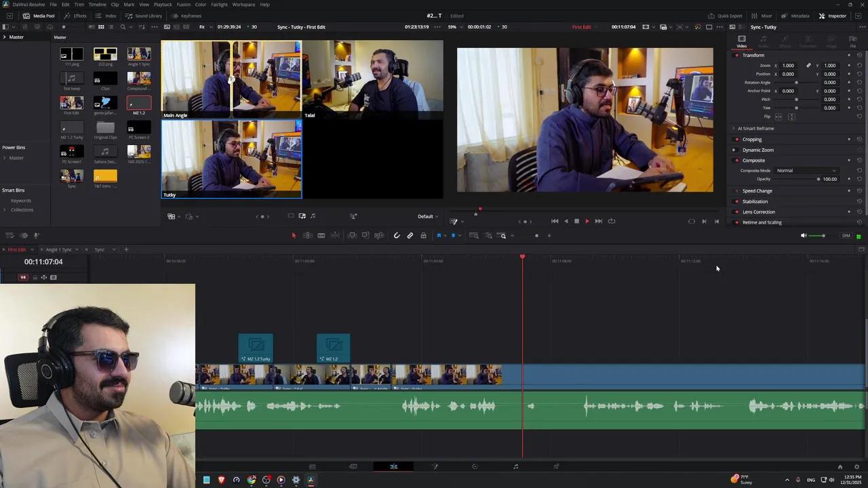Show the Metadata panel
The image size is (868, 488).
click(795, 16)
